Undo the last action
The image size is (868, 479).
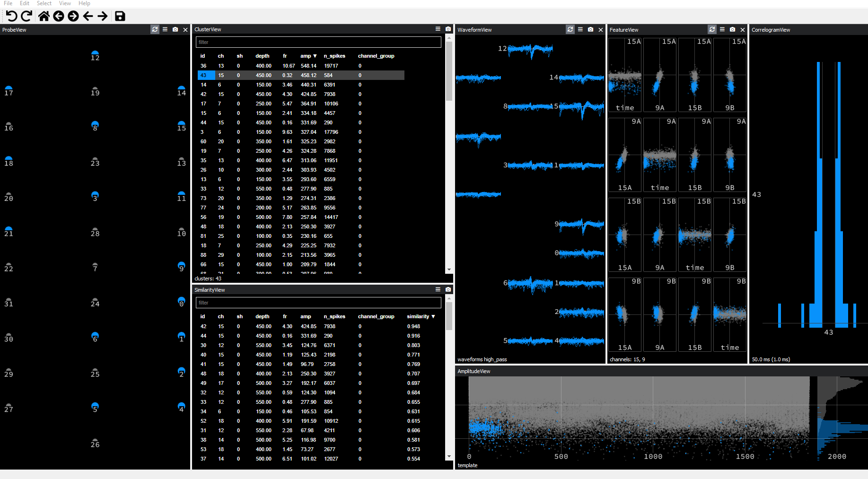(11, 16)
